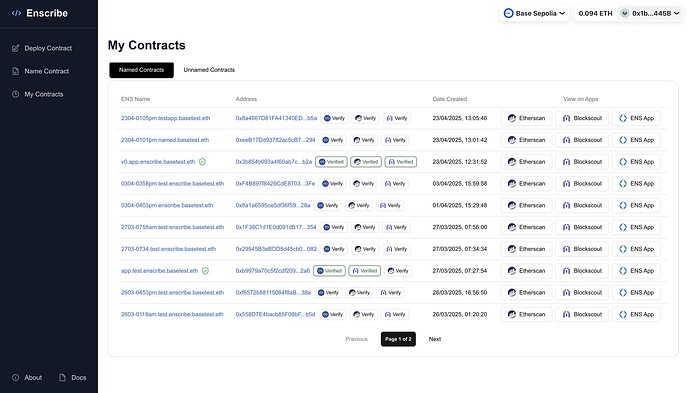Open Name Contract in sidebar

[40, 71]
